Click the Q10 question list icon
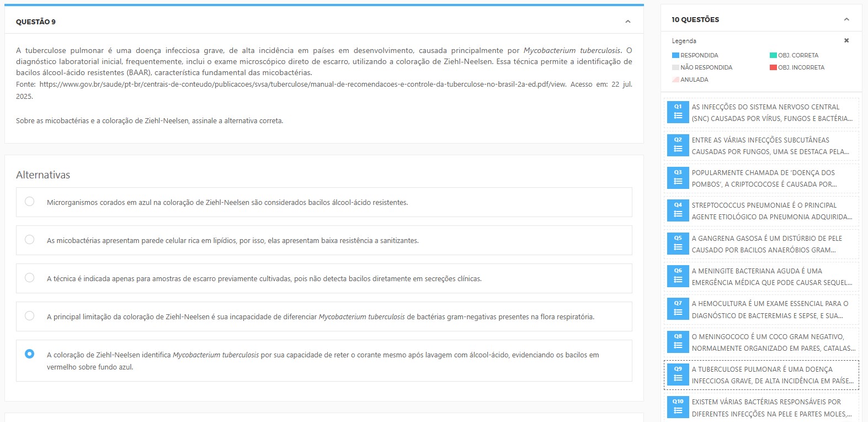 678,407
